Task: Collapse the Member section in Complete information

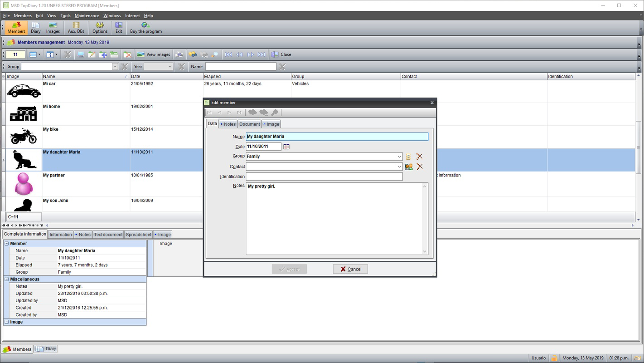Action: [x=7, y=244]
